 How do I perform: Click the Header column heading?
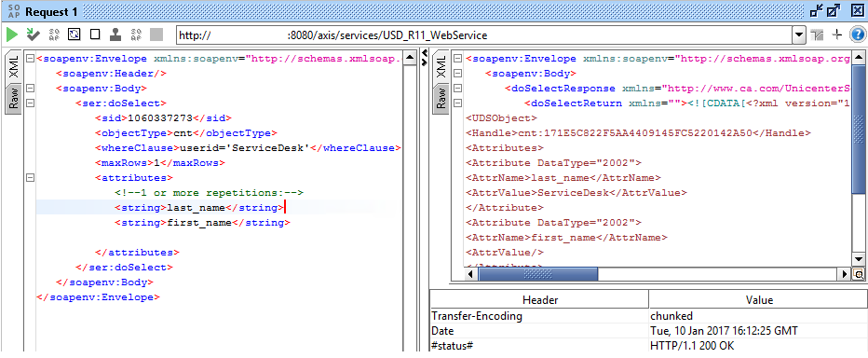coord(539,300)
